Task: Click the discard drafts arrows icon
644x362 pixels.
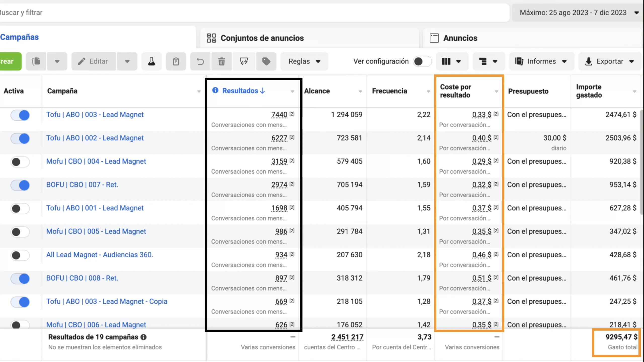Action: point(244,61)
